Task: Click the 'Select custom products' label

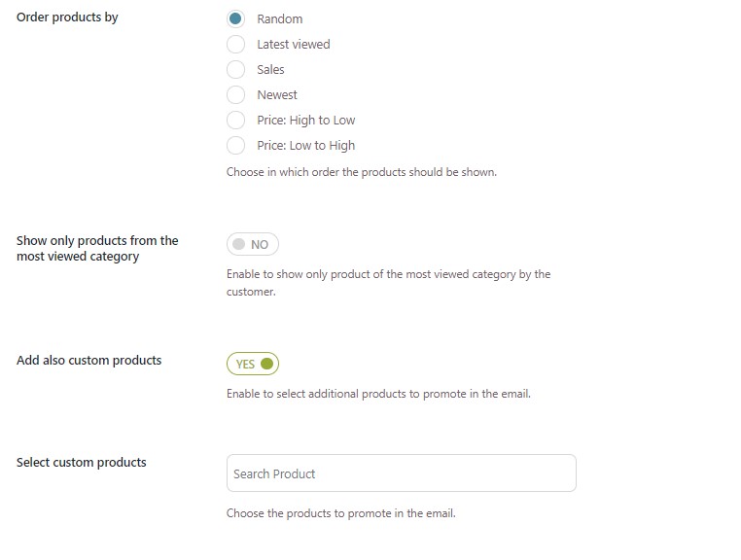Action: 81,462
